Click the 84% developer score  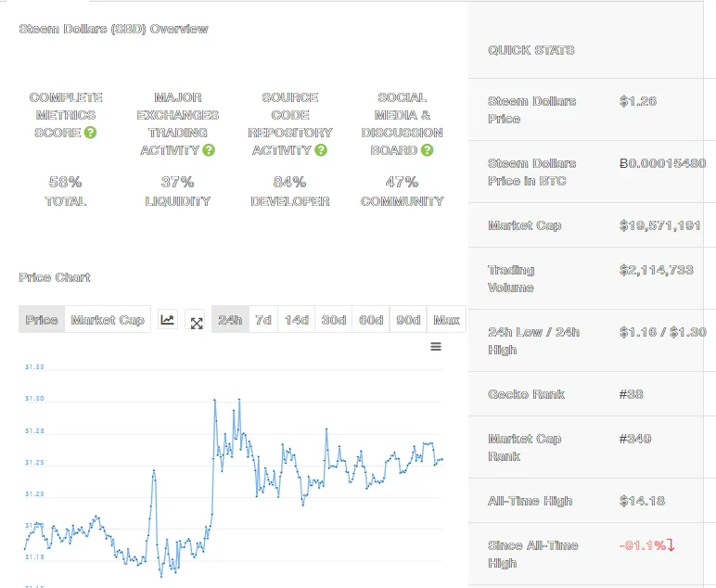290,182
